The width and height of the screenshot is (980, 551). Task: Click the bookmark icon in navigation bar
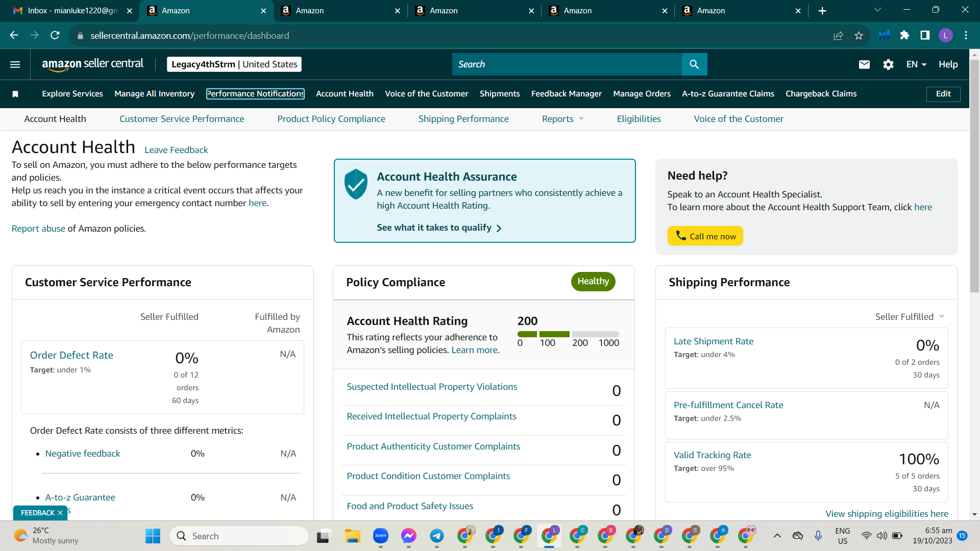pos(15,94)
